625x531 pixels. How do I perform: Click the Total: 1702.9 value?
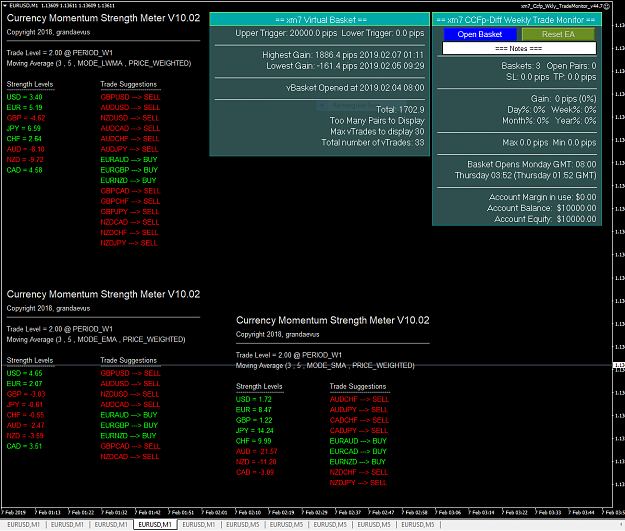pos(400,110)
